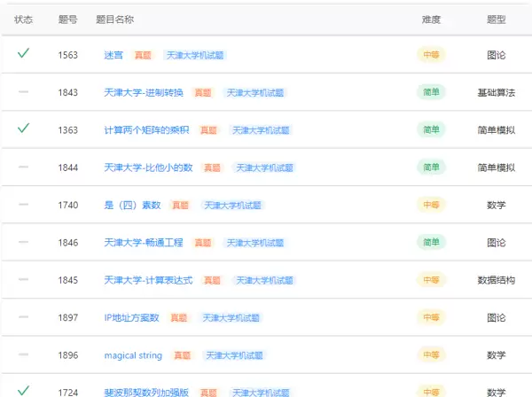Click the 简单 difficulty badge for problem 1846
This screenshot has height=397, width=532.
tap(431, 242)
